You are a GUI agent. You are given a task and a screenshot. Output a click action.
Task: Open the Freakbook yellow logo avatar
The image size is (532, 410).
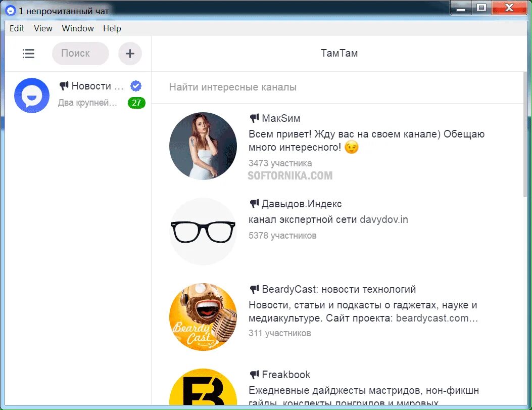pyautogui.click(x=203, y=387)
